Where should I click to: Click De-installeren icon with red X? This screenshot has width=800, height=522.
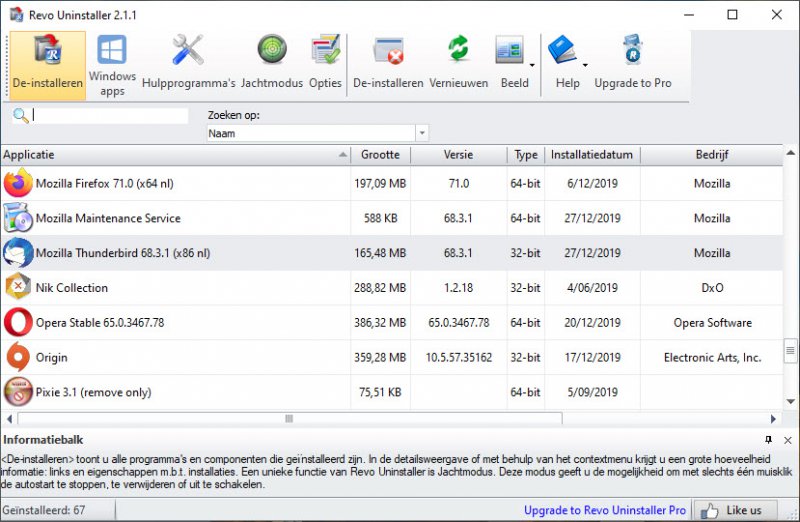point(386,62)
